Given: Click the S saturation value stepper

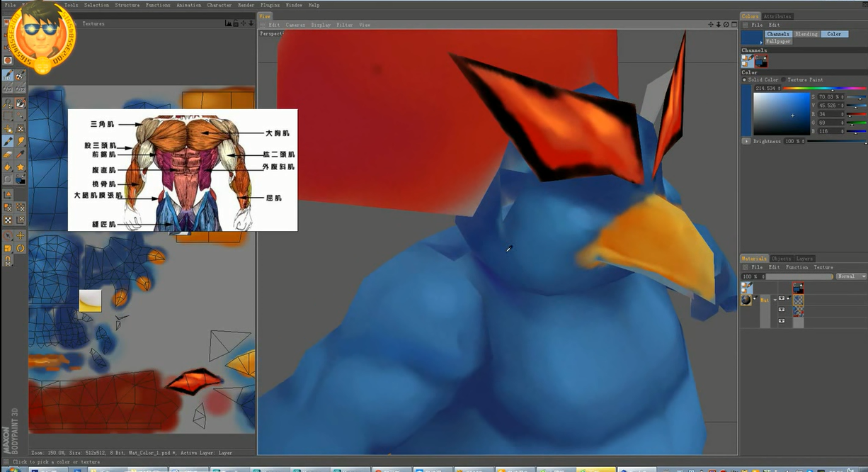Looking at the screenshot, I should [x=843, y=96].
